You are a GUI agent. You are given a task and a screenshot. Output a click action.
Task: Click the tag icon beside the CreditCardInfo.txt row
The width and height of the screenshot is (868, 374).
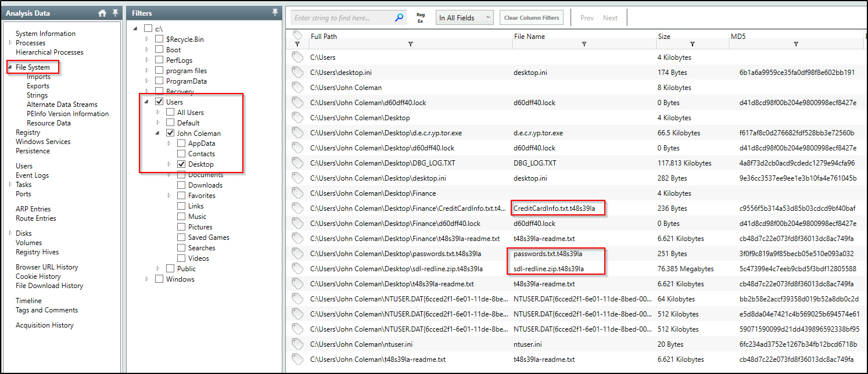pos(297,208)
